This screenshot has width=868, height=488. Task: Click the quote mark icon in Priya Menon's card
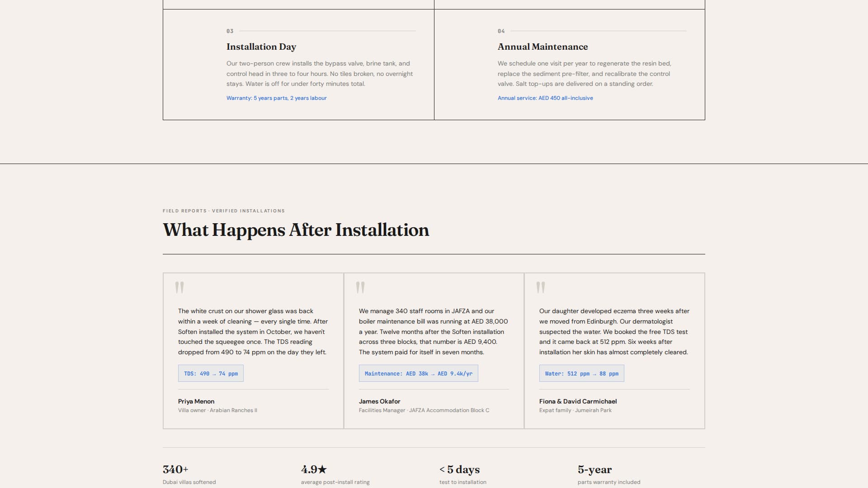pyautogui.click(x=179, y=287)
